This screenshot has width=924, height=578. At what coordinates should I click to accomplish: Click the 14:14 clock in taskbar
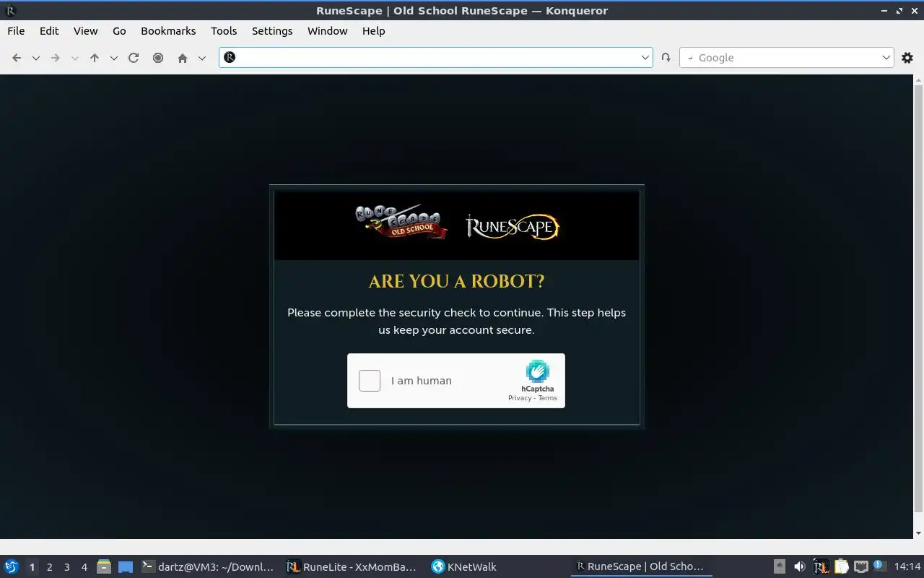907,566
